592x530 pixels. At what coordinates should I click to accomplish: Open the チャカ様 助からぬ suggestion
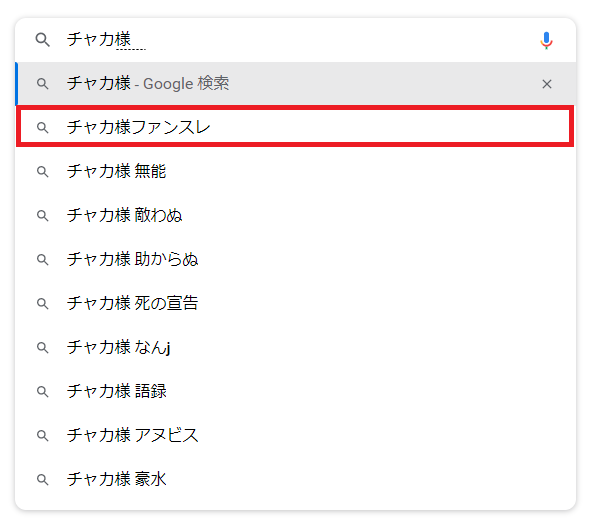click(x=296, y=259)
